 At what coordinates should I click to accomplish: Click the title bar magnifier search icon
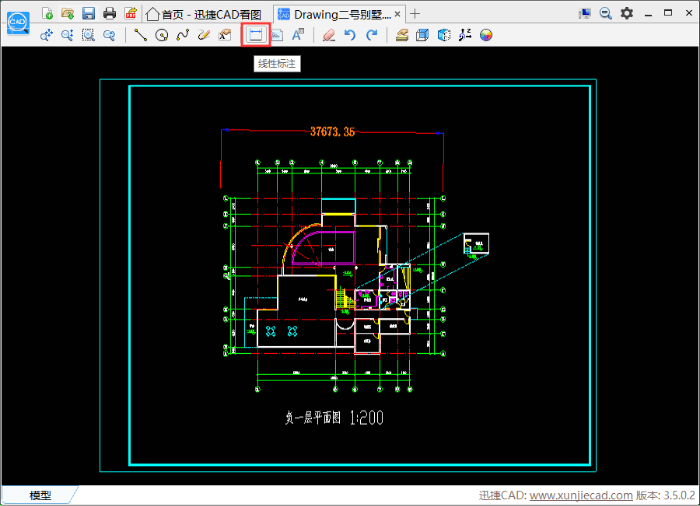coord(605,13)
